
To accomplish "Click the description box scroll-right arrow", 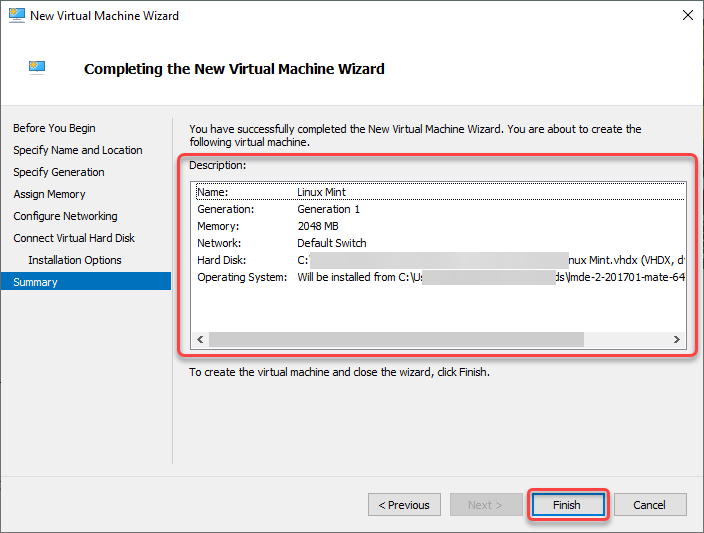I will tap(677, 339).
